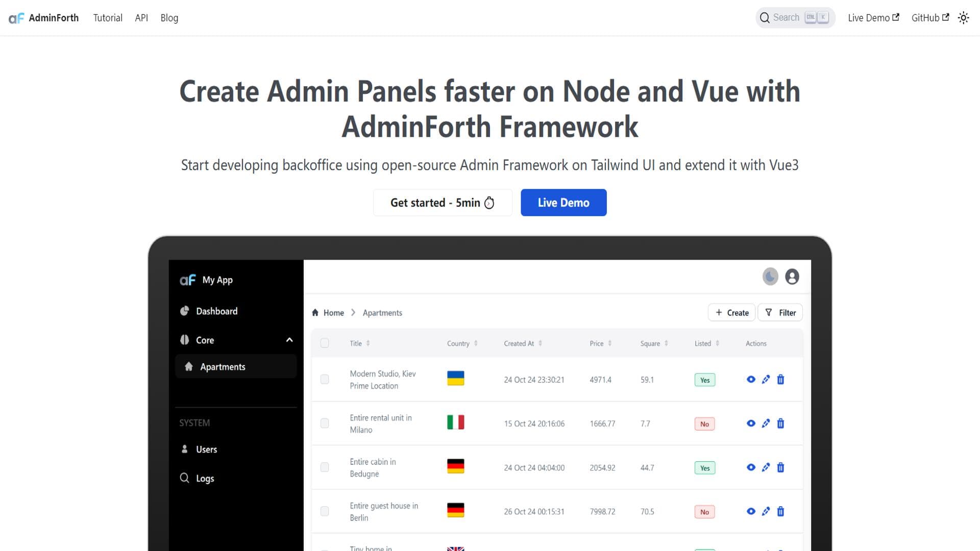Viewport: 980px width, 551px height.
Task: Check the Entire cabin in Bedugne checkbox
Action: click(x=325, y=467)
